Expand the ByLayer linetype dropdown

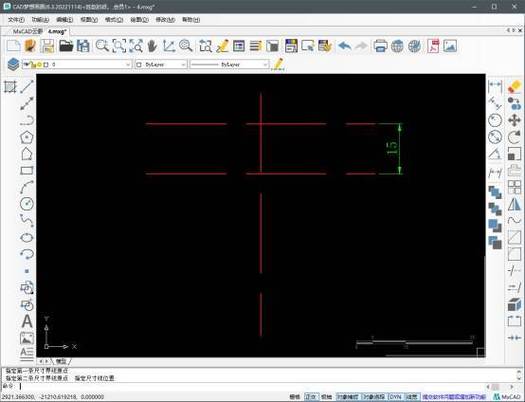point(229,64)
